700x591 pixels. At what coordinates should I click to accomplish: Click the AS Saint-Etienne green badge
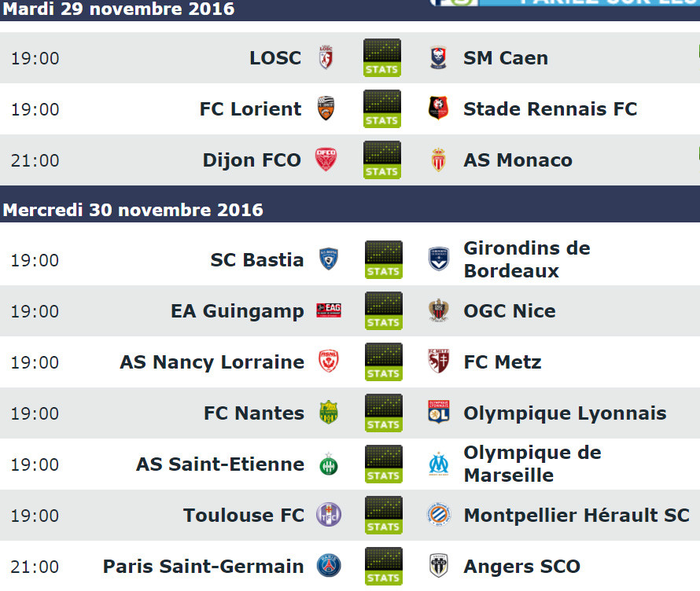[x=329, y=464]
